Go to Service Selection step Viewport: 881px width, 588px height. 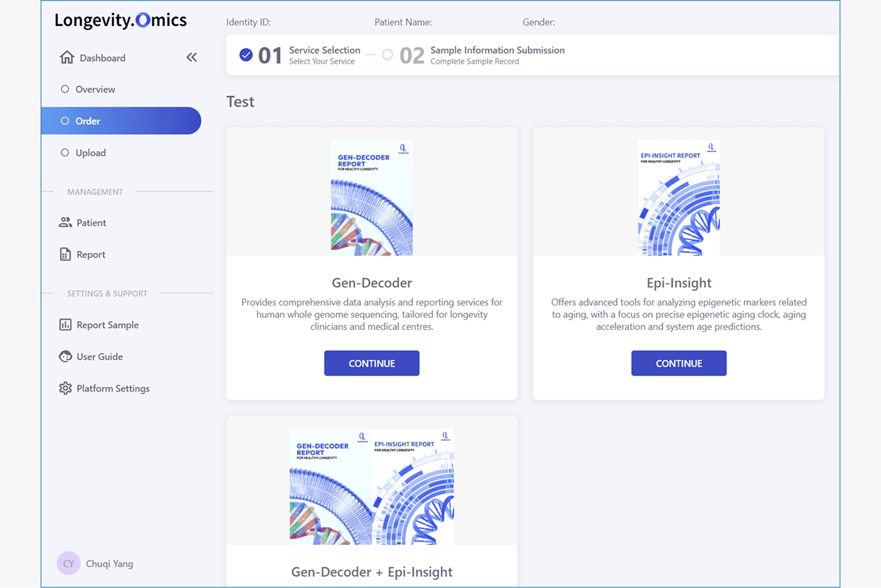tap(324, 55)
